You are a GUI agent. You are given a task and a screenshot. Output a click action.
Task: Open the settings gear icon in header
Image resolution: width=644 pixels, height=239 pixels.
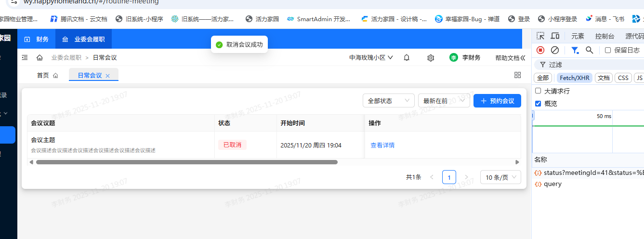point(431,58)
